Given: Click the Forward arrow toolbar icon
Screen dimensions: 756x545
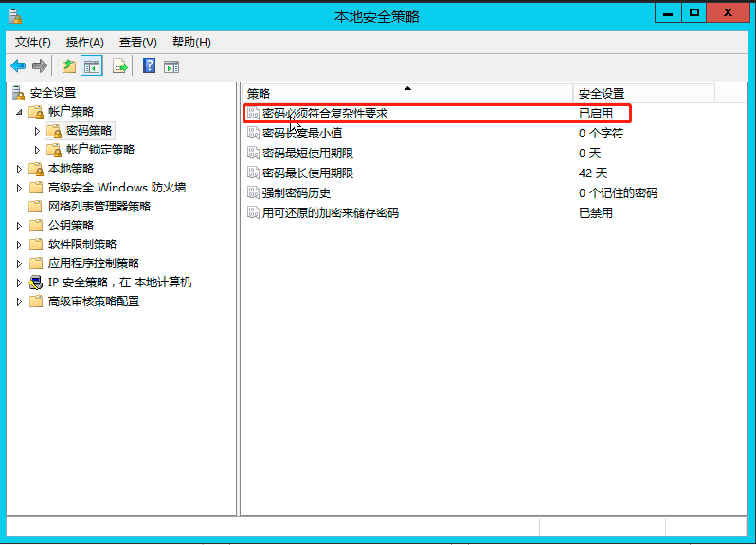Looking at the screenshot, I should coord(40,65).
